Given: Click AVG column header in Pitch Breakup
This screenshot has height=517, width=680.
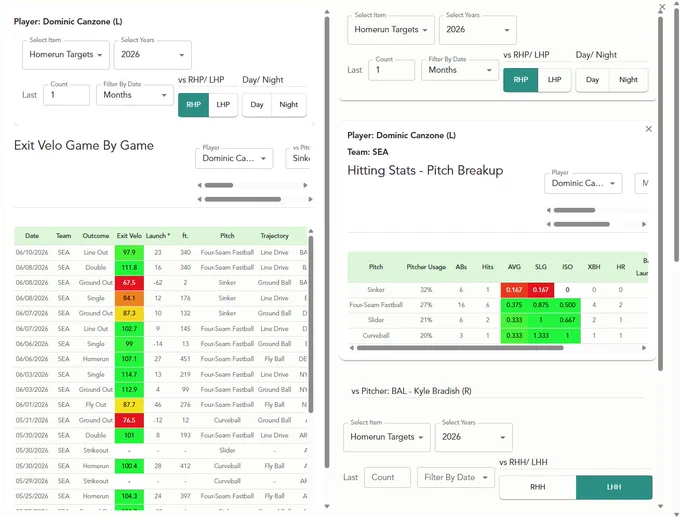Looking at the screenshot, I should click(514, 267).
